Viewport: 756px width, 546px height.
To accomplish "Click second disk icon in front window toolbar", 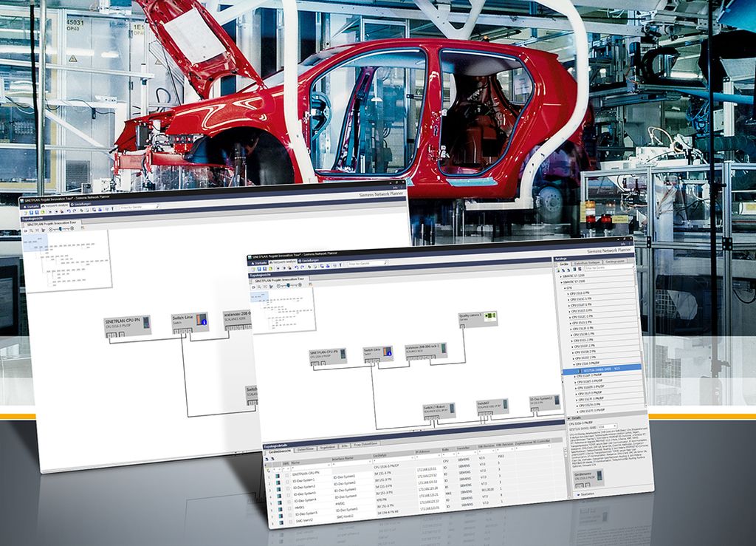I will (264, 269).
